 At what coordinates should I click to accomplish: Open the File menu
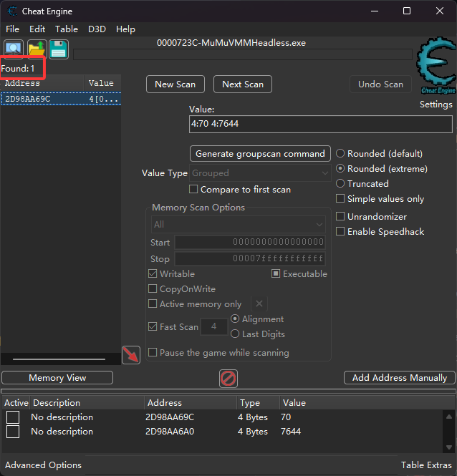pos(12,29)
